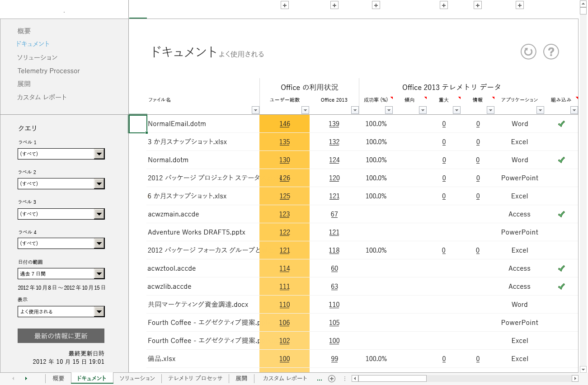Switch to テレメトリ プロセッサ sheet tab
Screen dimensions: 588x385
(195, 379)
